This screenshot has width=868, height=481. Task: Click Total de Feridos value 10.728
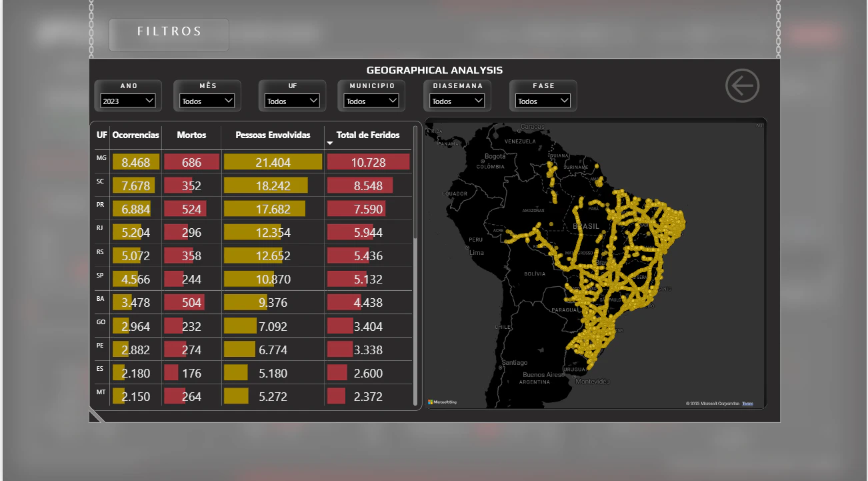point(368,162)
